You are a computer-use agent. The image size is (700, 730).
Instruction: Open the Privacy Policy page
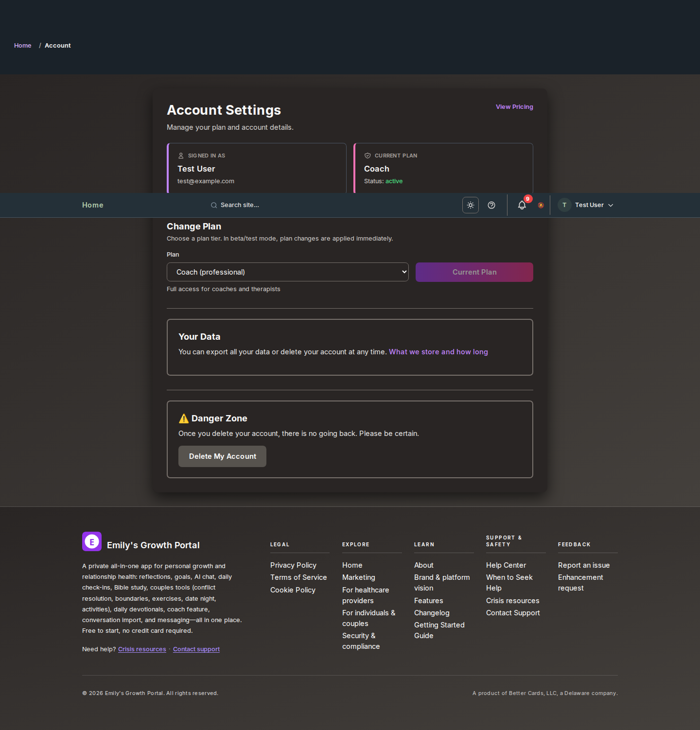(293, 565)
